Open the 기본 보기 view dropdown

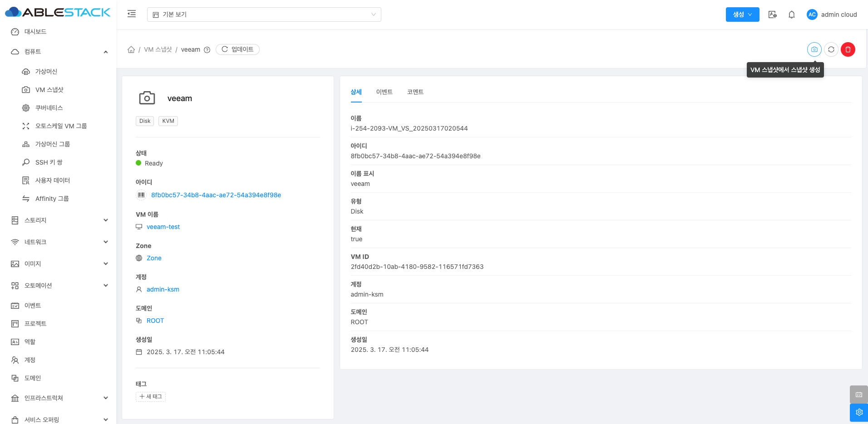pos(264,15)
